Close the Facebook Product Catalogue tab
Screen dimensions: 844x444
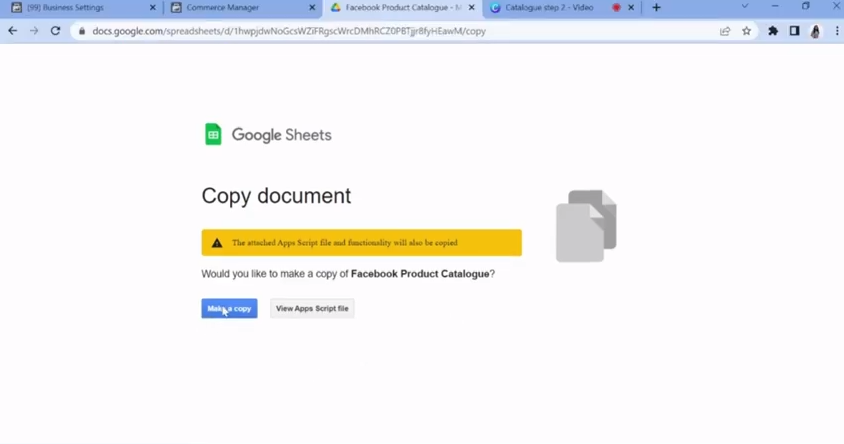[x=472, y=8]
